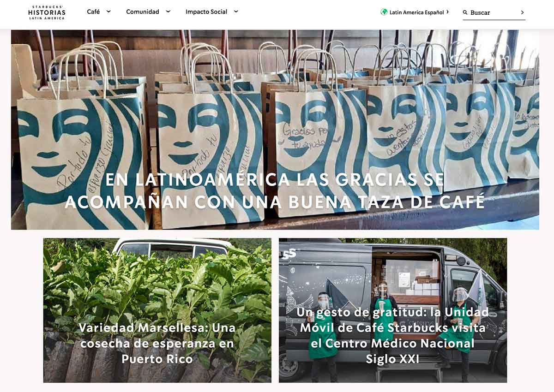The height and width of the screenshot is (392, 554).
Task: Click the magnifying glass search icon
Action: pos(465,12)
